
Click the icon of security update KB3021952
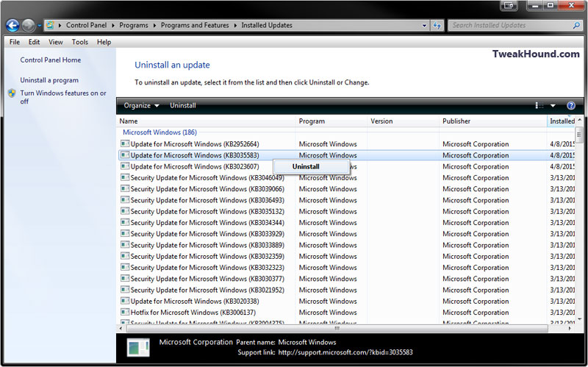point(125,290)
